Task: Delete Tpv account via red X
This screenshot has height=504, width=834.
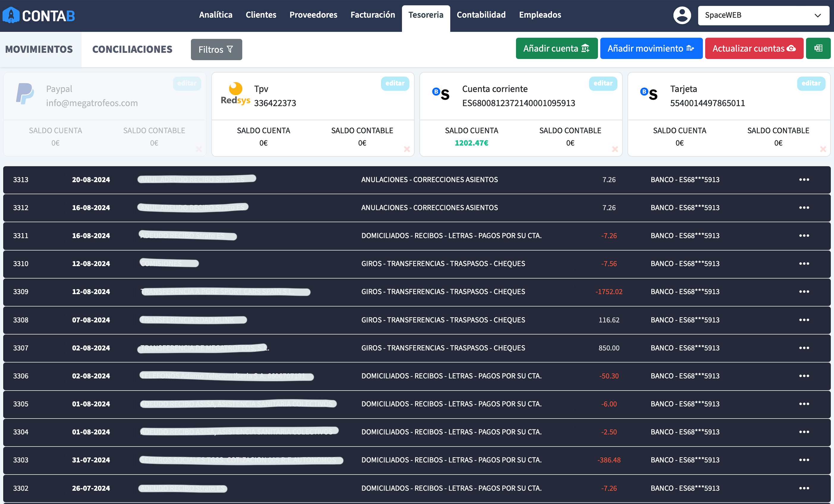Action: (x=407, y=149)
